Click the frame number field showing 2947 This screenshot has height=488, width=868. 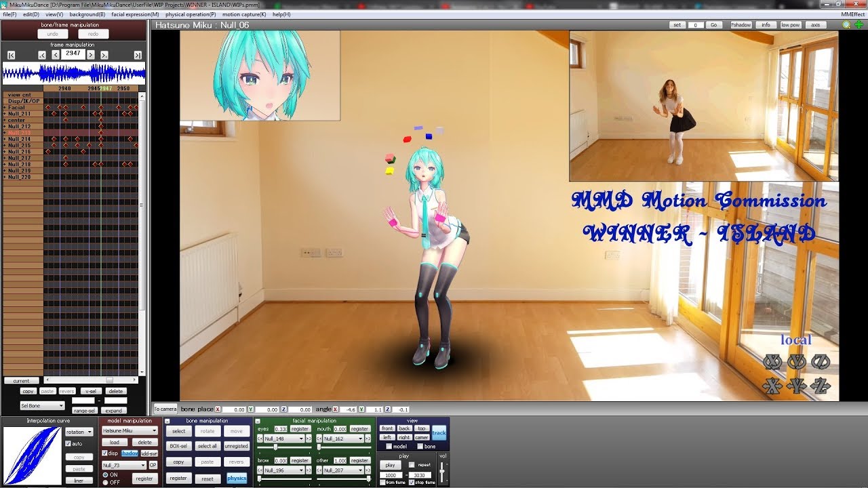coord(73,54)
